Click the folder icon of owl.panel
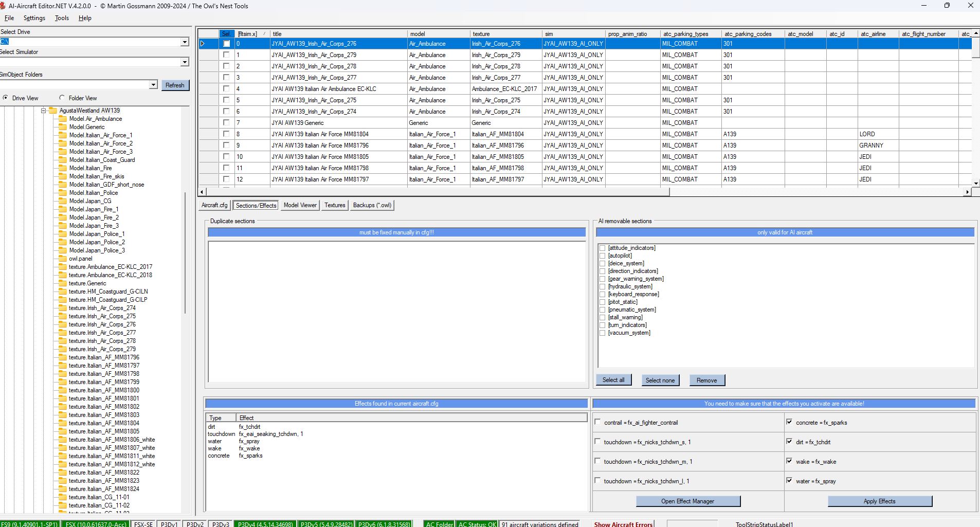980x527 pixels. click(x=63, y=259)
